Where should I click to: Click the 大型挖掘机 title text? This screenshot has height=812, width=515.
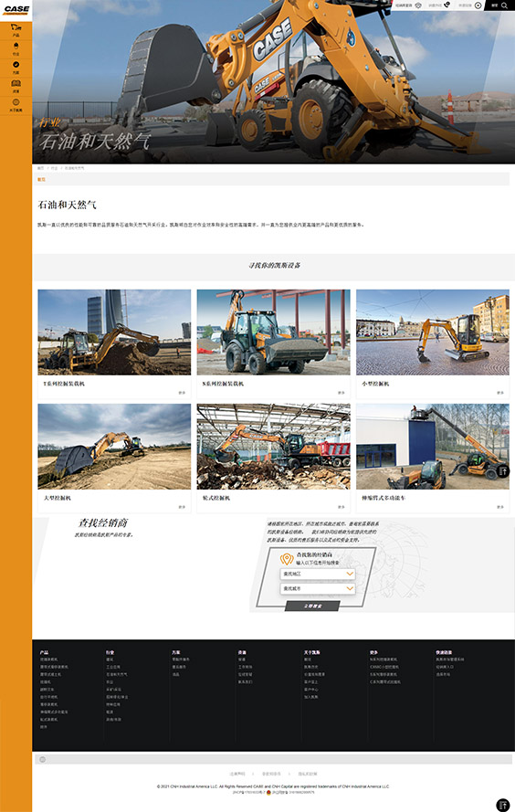click(x=58, y=498)
